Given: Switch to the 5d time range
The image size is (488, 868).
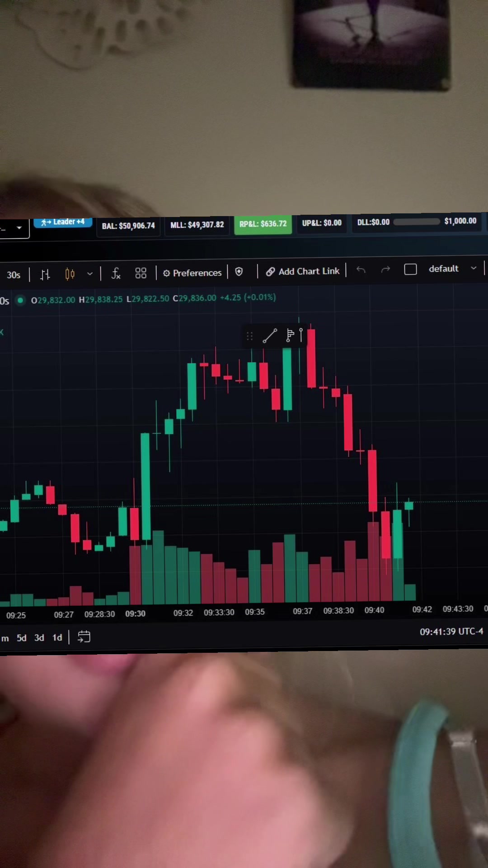Looking at the screenshot, I should point(22,638).
